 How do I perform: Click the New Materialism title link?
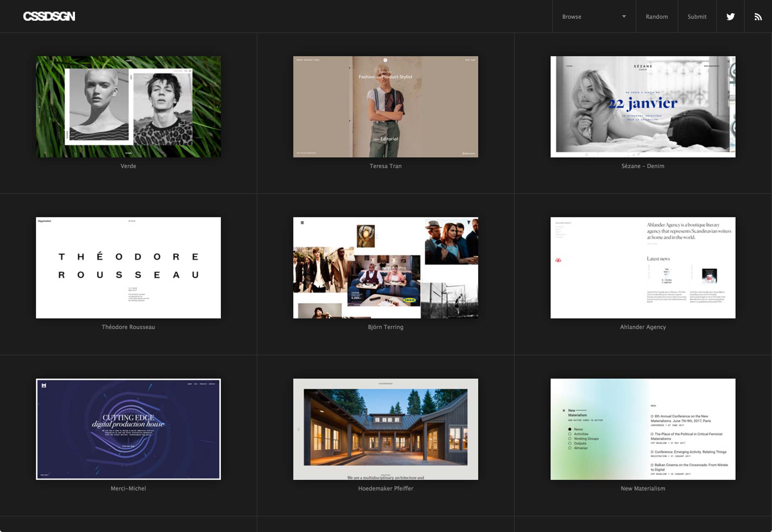pos(643,488)
